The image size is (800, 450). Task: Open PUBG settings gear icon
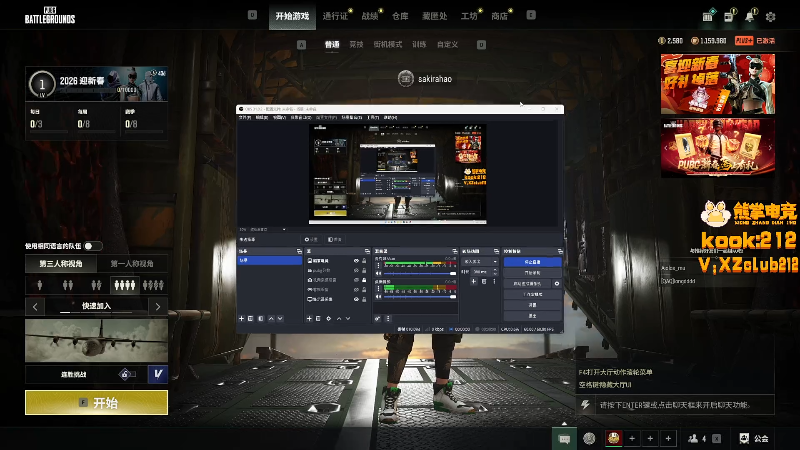tap(770, 17)
